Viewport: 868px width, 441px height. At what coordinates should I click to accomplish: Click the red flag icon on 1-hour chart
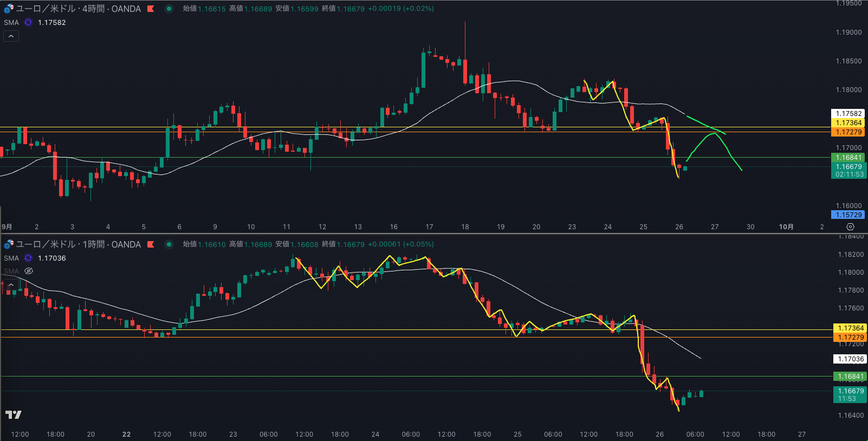151,244
